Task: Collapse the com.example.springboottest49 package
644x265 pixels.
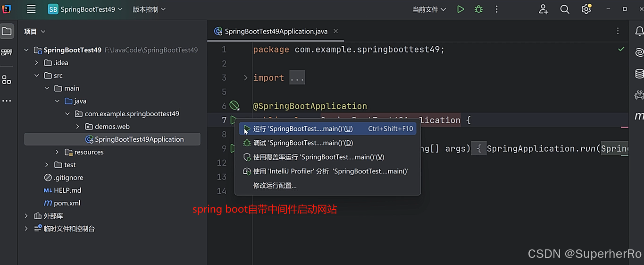Action: [67, 114]
